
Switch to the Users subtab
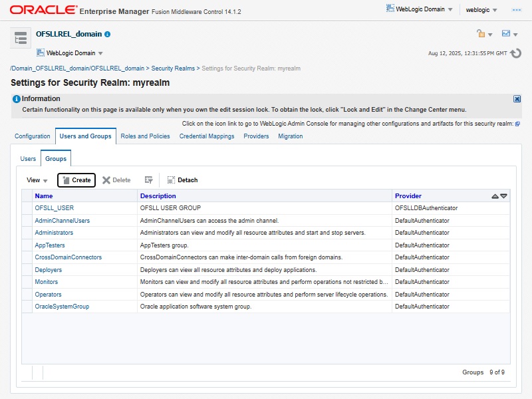point(28,159)
